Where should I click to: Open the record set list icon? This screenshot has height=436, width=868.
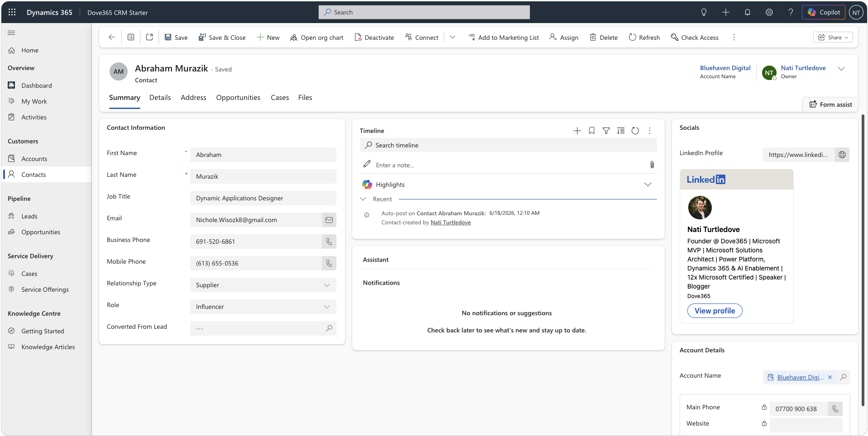click(131, 37)
